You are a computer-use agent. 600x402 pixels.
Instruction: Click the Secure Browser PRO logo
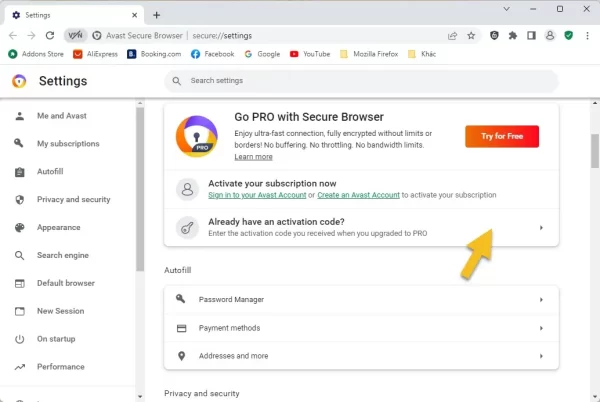pos(197,137)
